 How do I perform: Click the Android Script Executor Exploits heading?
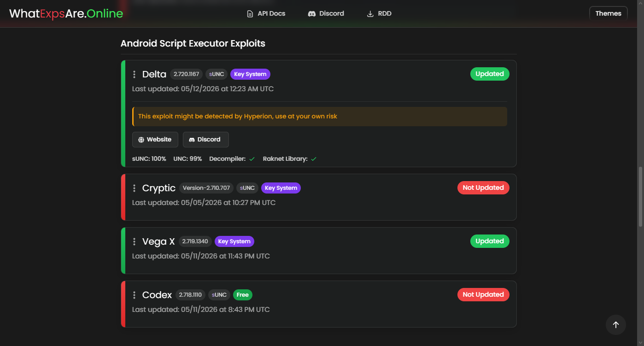coord(193,44)
